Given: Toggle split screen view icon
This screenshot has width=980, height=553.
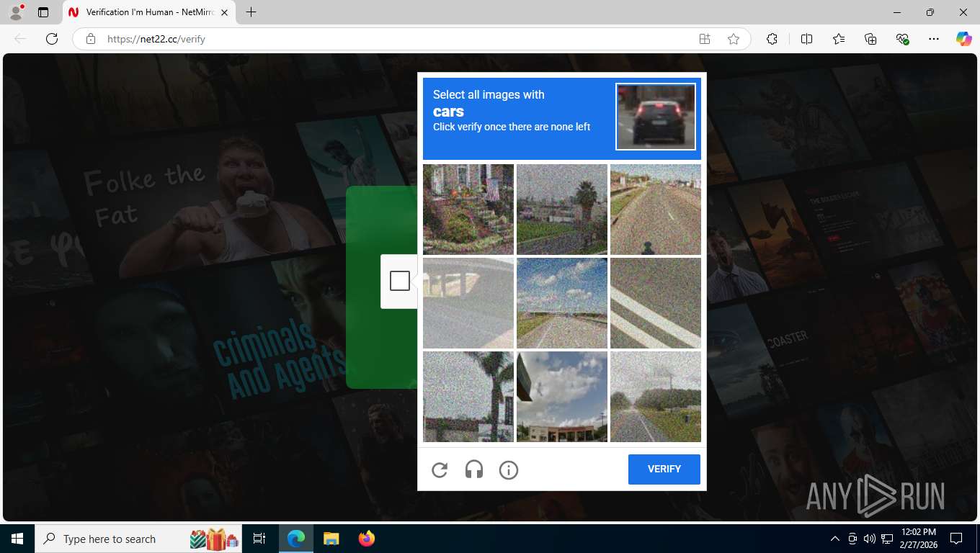Looking at the screenshot, I should 806,39.
